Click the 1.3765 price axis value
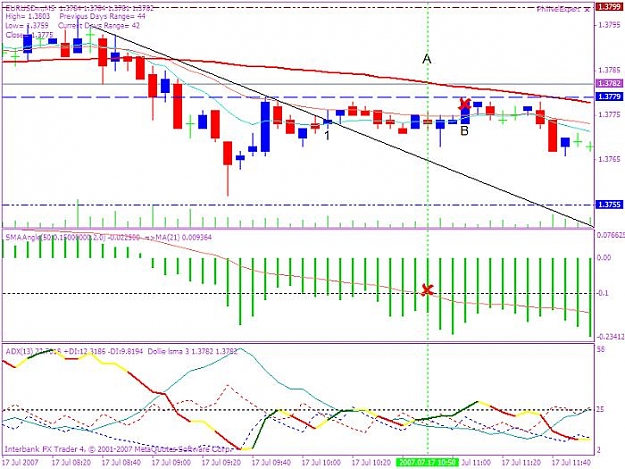Viewport: 625px width, 469px height. coord(610,159)
